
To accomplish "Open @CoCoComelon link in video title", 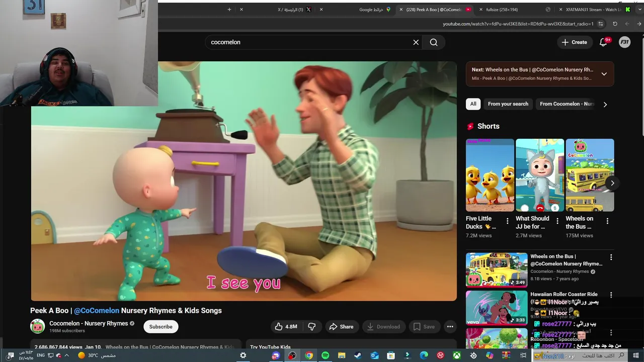I will (x=97, y=311).
